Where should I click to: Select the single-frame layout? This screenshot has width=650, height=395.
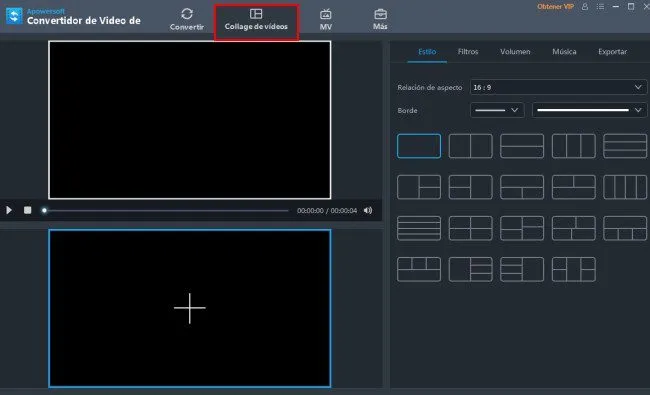click(x=419, y=146)
